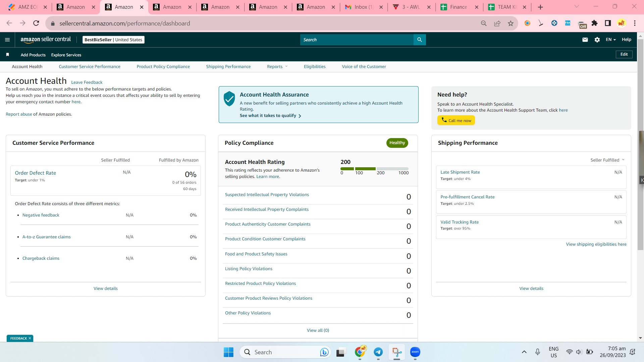Viewport: 644px width, 362px height.
Task: Open the Shipping Performance tab
Action: point(228,66)
